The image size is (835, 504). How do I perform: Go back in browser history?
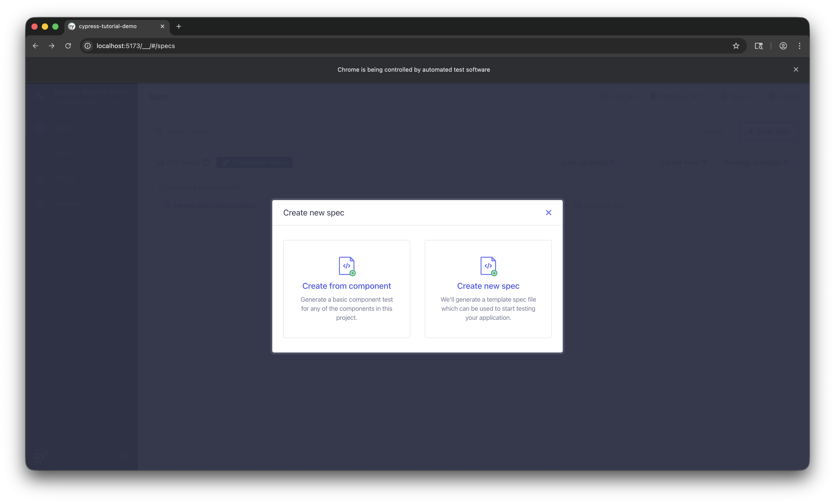(x=36, y=46)
